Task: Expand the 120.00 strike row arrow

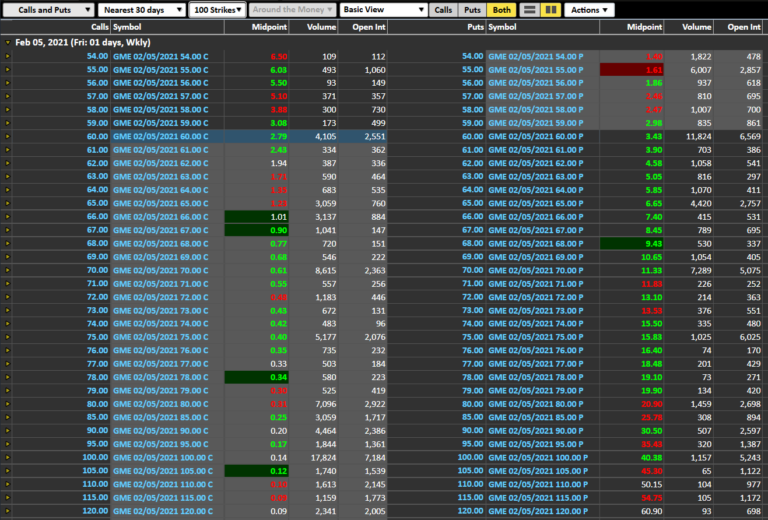Action: (x=7, y=511)
